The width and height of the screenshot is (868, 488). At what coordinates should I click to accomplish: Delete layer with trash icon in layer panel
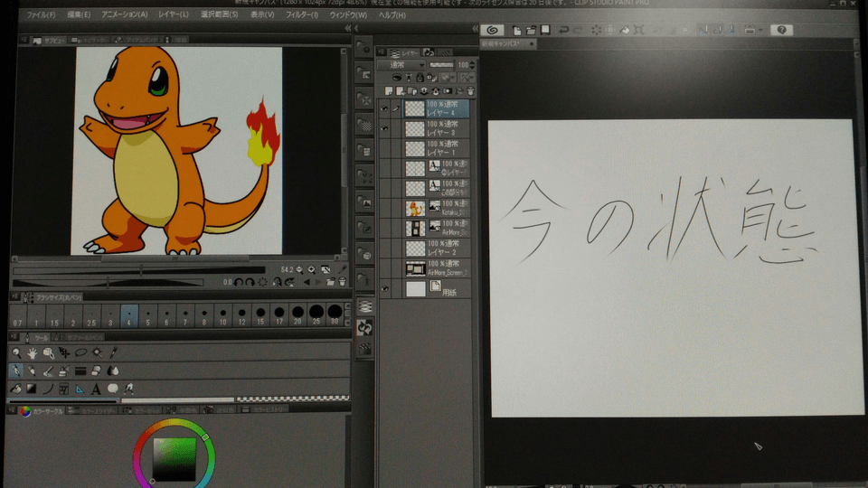point(470,90)
